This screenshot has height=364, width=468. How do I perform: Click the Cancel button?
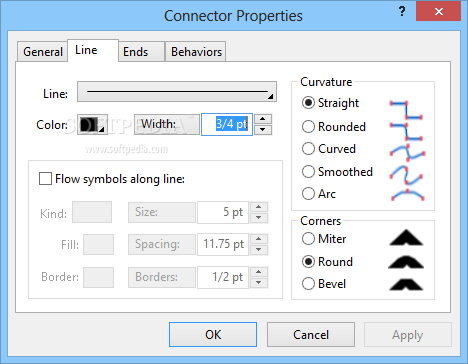(311, 334)
